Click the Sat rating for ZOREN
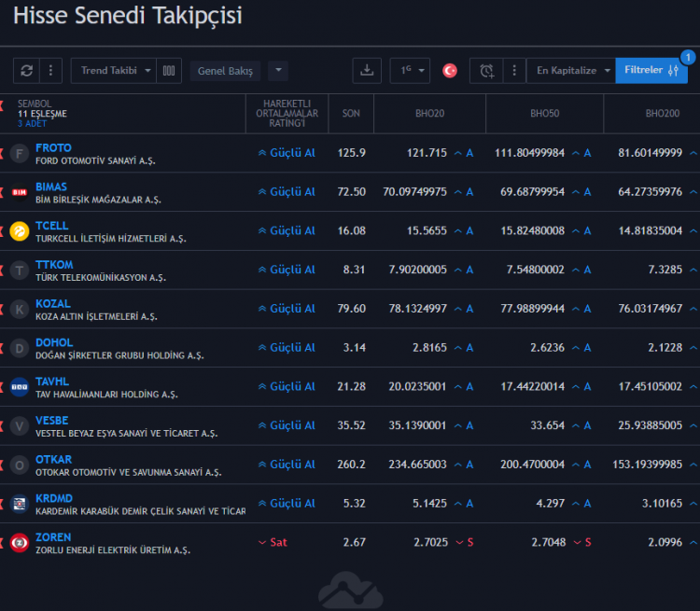This screenshot has height=611, width=700. 273,542
